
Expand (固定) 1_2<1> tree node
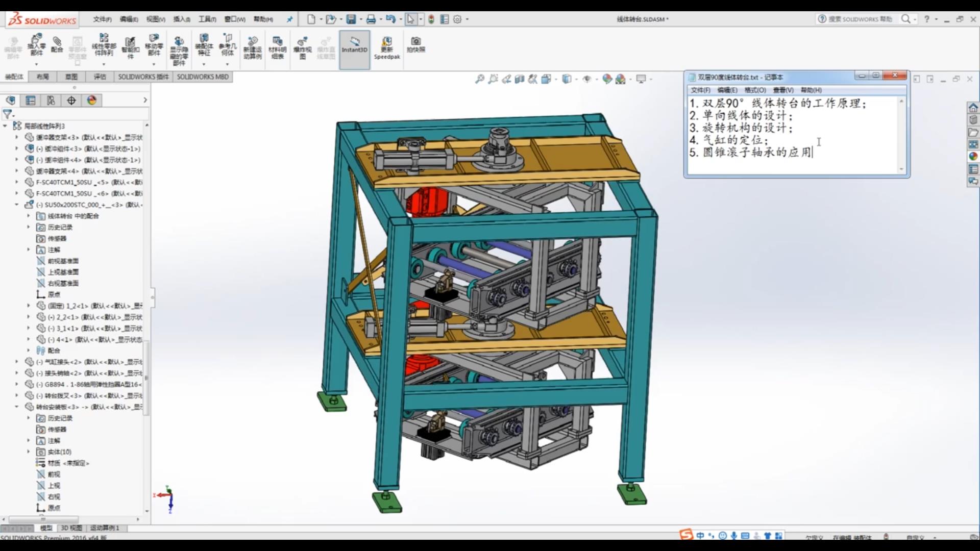tap(29, 306)
